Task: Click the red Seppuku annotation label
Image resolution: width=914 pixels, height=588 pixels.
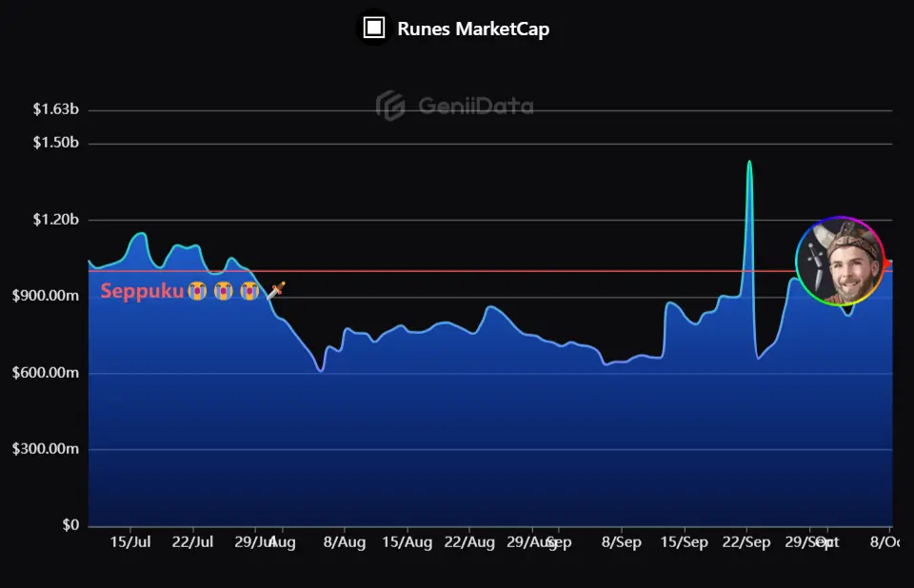Action: [142, 291]
